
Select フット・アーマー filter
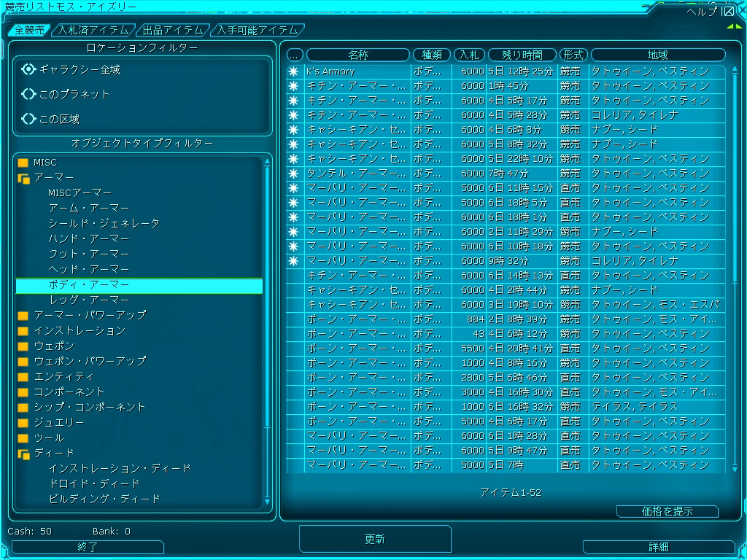88,254
